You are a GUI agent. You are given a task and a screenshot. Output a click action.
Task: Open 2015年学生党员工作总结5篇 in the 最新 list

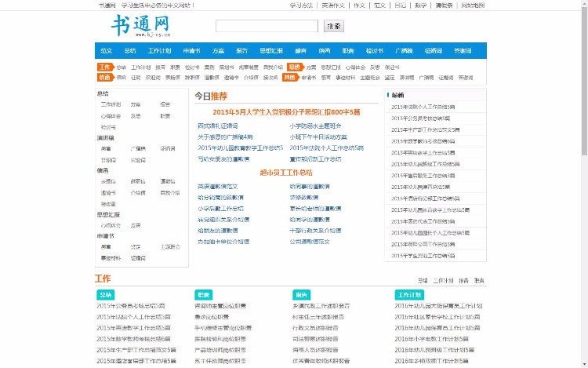pyautogui.click(x=423, y=256)
